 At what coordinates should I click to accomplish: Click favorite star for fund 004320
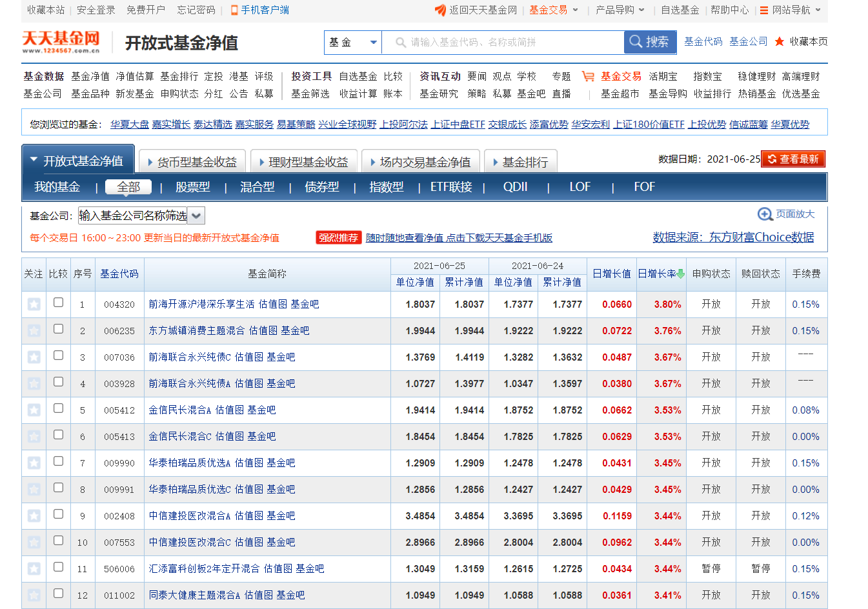[x=34, y=304]
